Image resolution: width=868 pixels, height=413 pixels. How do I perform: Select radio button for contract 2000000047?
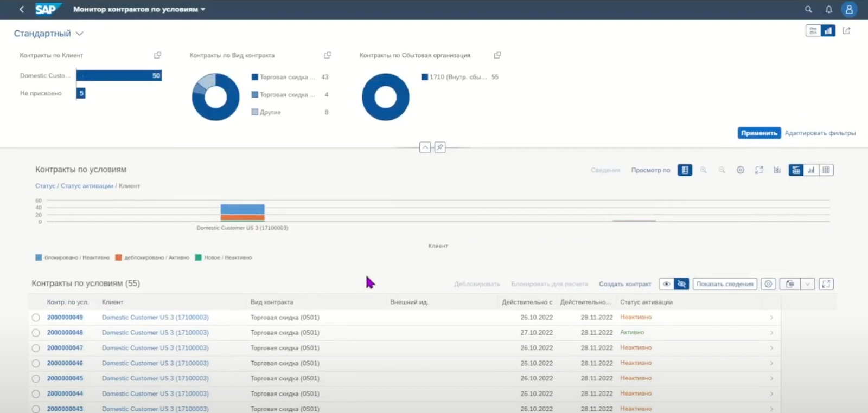point(36,348)
